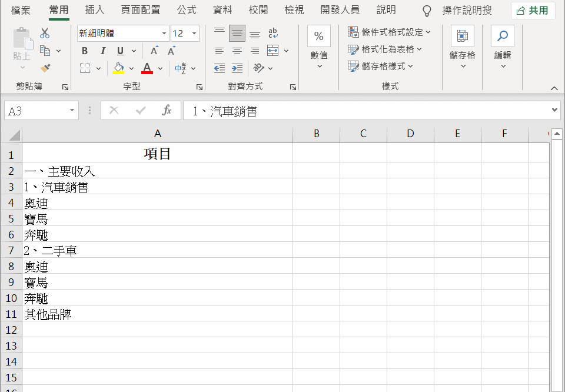The height and width of the screenshot is (392, 565).
Task: Expand the merge cells dropdown arrow
Action: [286, 51]
